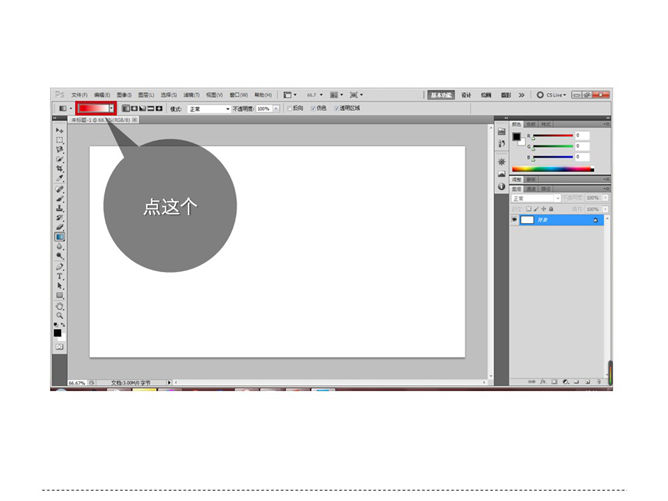This screenshot has height=501, width=668.
Task: Switch to the 设计 workspace
Action: click(x=466, y=95)
